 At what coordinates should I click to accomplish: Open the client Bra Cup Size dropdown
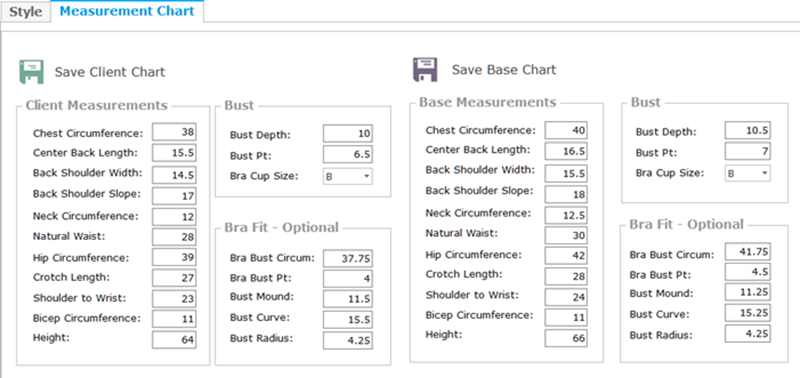347,177
